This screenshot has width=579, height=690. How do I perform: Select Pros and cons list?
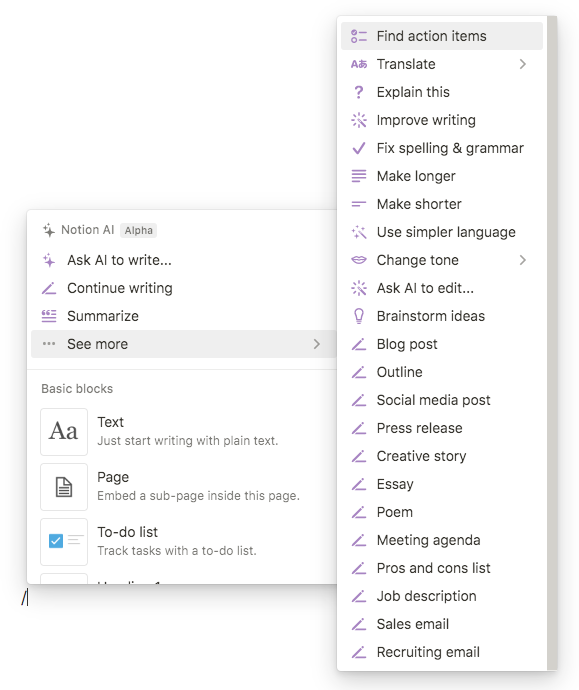pos(442,568)
